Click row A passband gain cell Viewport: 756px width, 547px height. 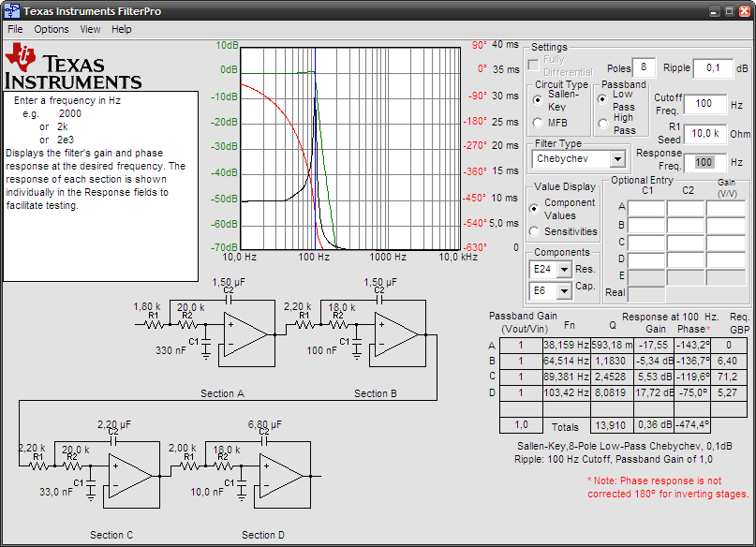[521, 345]
